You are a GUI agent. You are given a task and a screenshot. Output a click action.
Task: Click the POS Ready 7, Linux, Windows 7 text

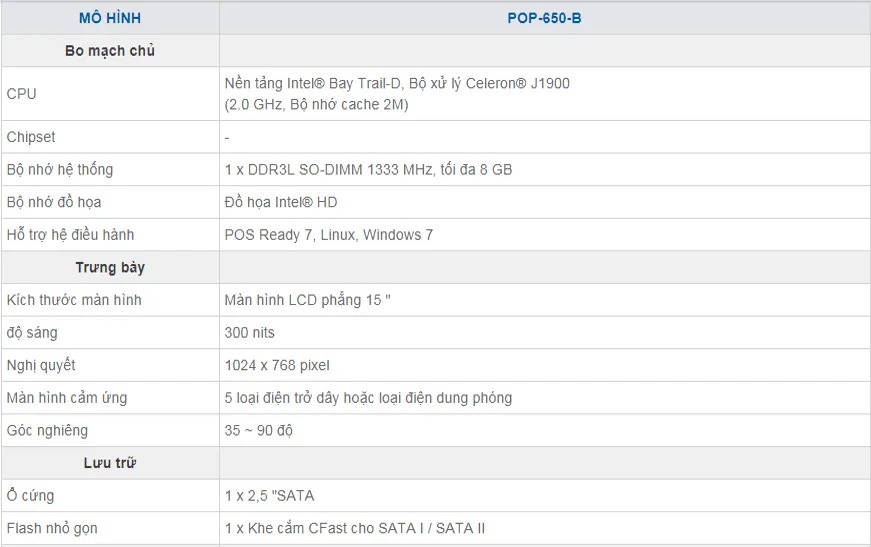point(328,235)
